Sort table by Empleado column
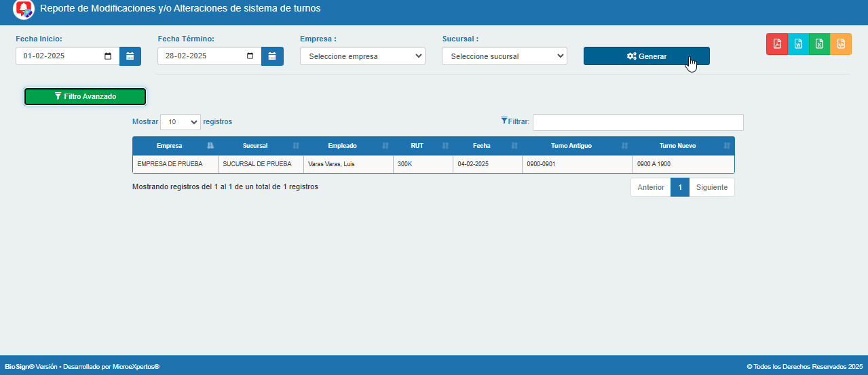 pyautogui.click(x=348, y=146)
